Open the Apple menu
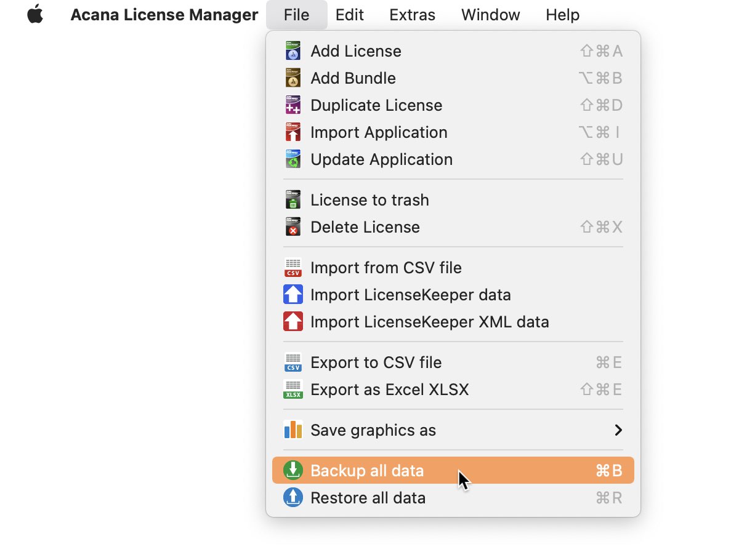The image size is (739, 560). [36, 15]
